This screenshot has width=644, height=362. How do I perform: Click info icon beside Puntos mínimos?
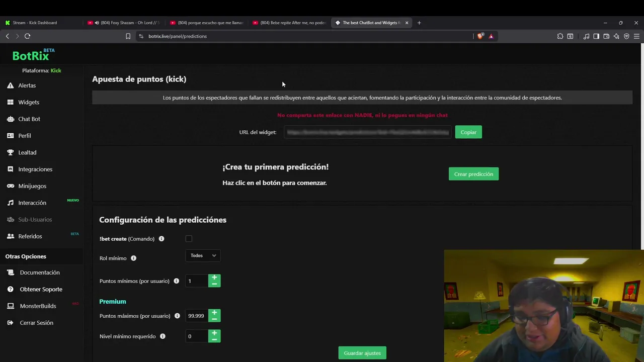(x=176, y=281)
